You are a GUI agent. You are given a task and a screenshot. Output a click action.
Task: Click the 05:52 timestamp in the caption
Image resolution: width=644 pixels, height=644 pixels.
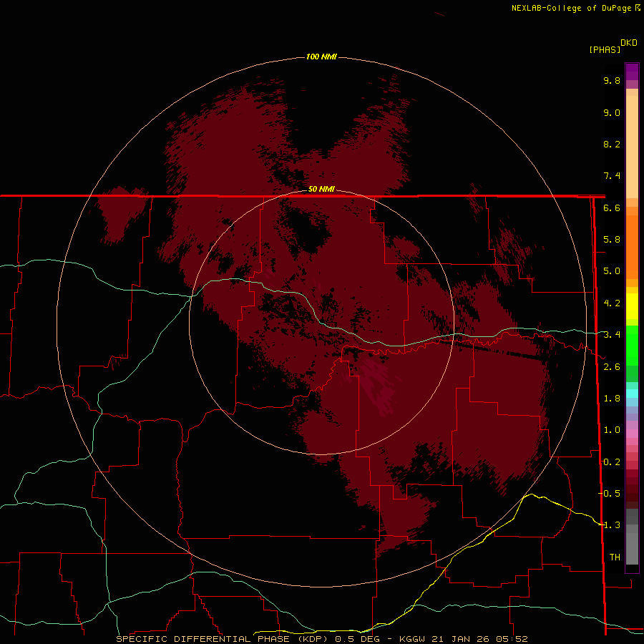tap(512, 639)
